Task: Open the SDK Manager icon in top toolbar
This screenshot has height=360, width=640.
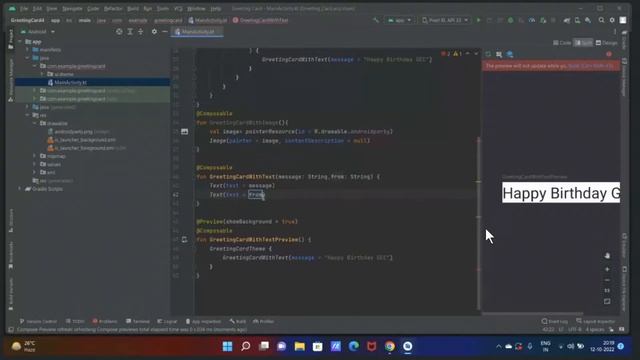Action: click(x=588, y=20)
